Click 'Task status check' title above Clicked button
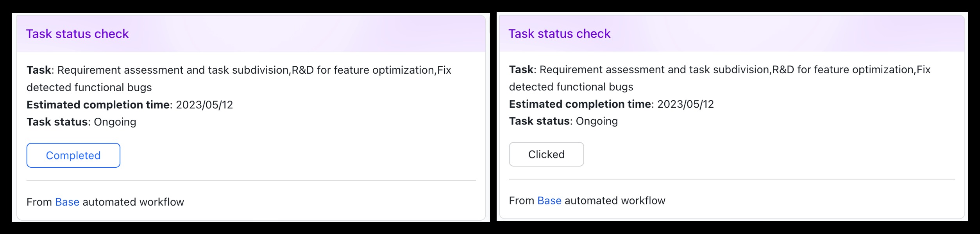The height and width of the screenshot is (234, 980). [x=559, y=34]
